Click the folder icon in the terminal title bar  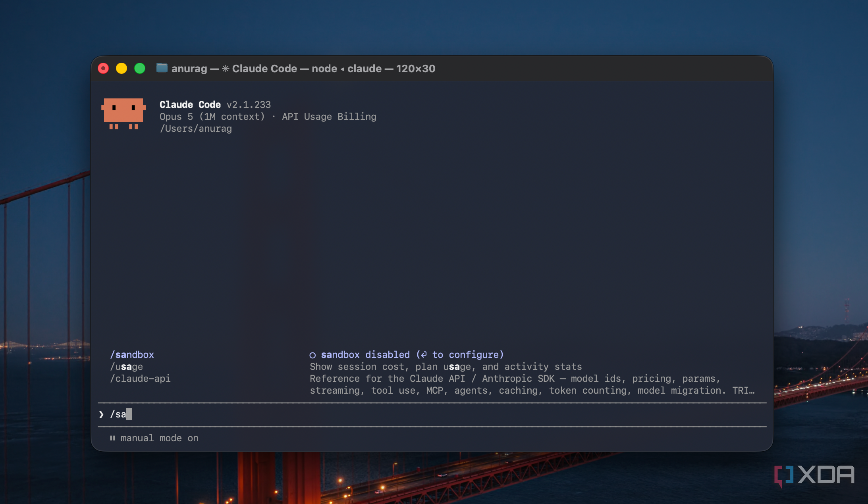162,68
